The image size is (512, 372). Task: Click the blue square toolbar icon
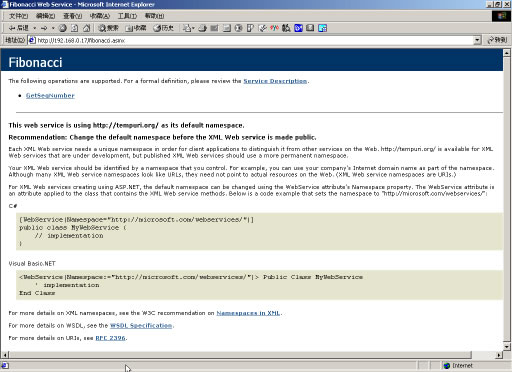tap(298, 28)
